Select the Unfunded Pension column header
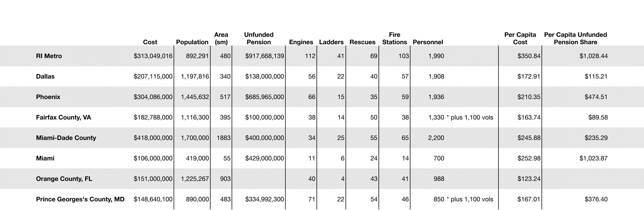This screenshot has width=644, height=210. tap(259, 38)
